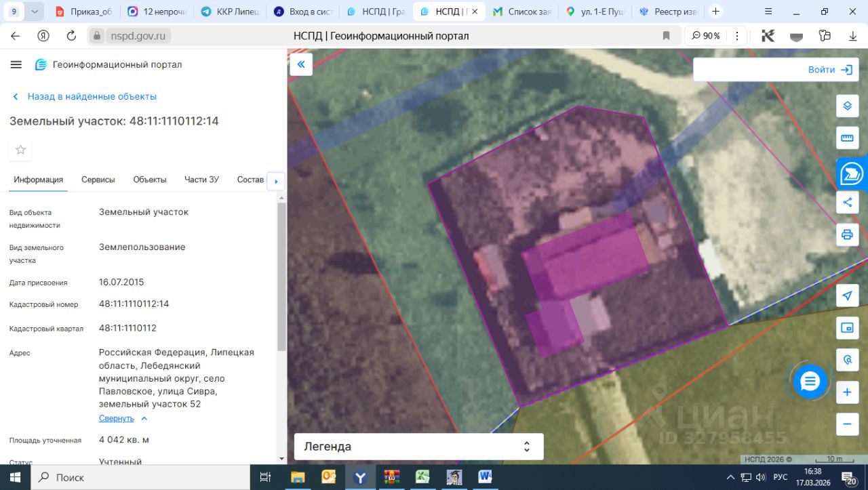Collapse the left info panel

coord(301,64)
